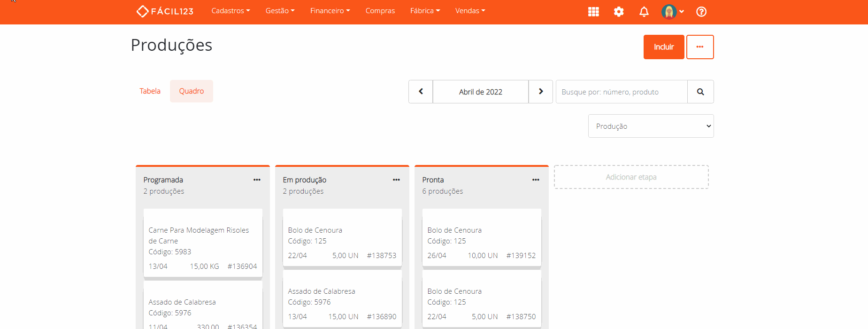Open notifications bell icon
868x329 pixels.
[x=644, y=12]
